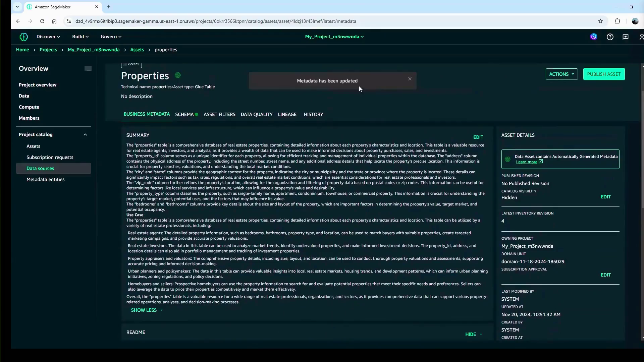The image size is (644, 362).
Task: Switch to the DATA QUALITY tab
Action: coord(257,114)
